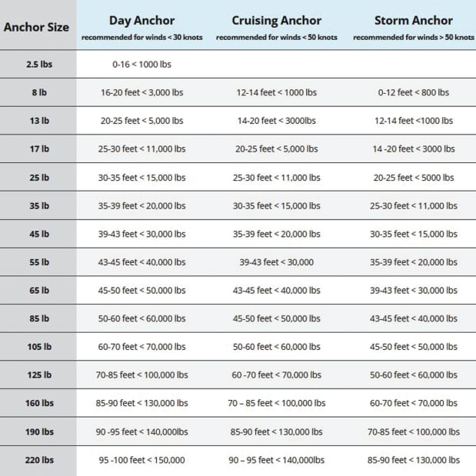
Task: Click the 105 lb anchor size label
Action: [x=37, y=347]
